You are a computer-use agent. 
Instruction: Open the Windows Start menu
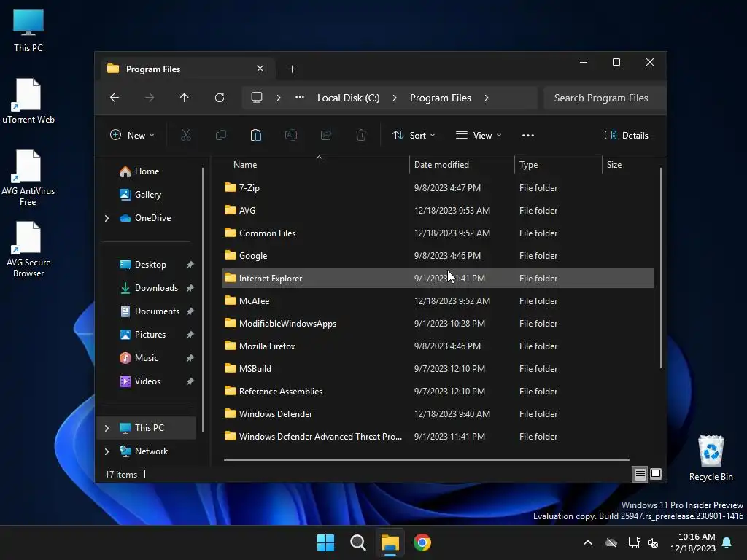tap(326, 542)
